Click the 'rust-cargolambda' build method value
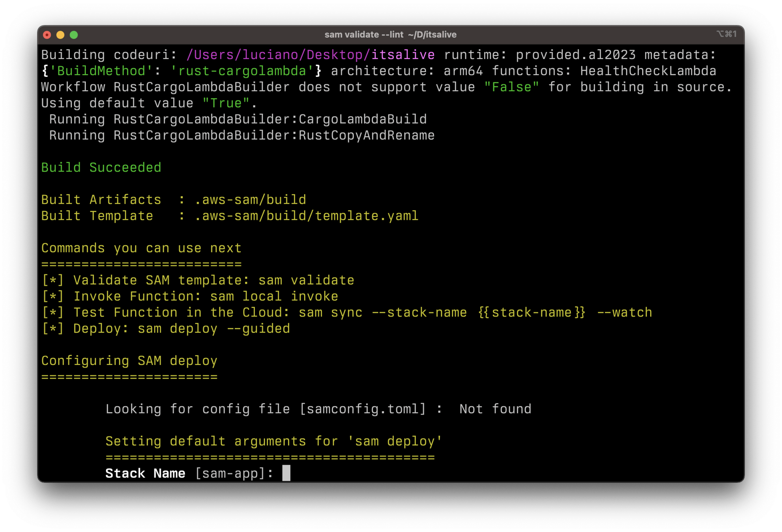This screenshot has height=532, width=782. [242, 71]
